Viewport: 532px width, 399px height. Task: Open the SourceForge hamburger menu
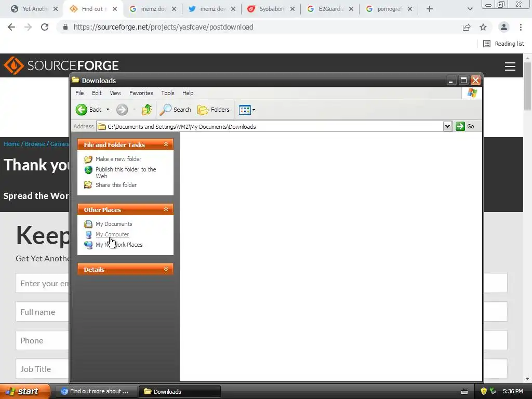click(x=510, y=66)
